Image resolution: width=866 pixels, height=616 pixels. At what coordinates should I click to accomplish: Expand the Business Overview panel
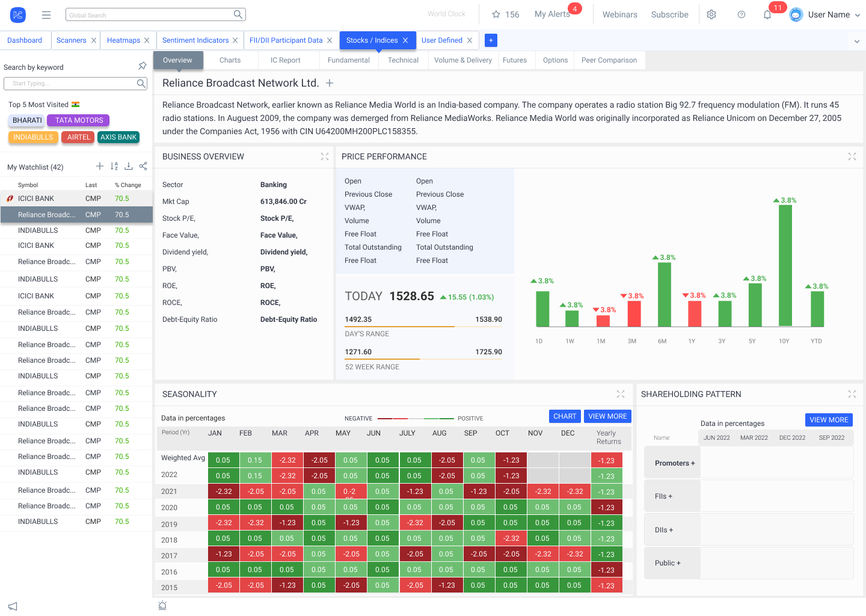[325, 156]
